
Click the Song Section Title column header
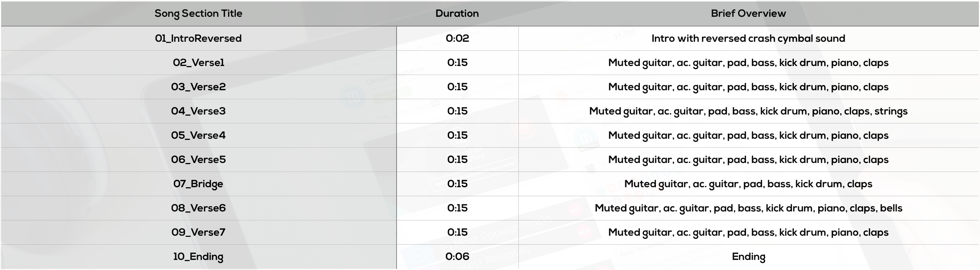tap(198, 13)
